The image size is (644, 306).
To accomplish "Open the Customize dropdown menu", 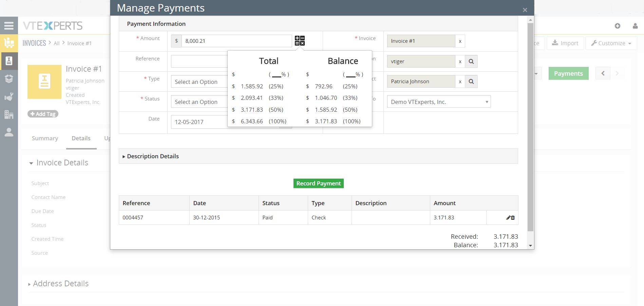I will [x=611, y=43].
